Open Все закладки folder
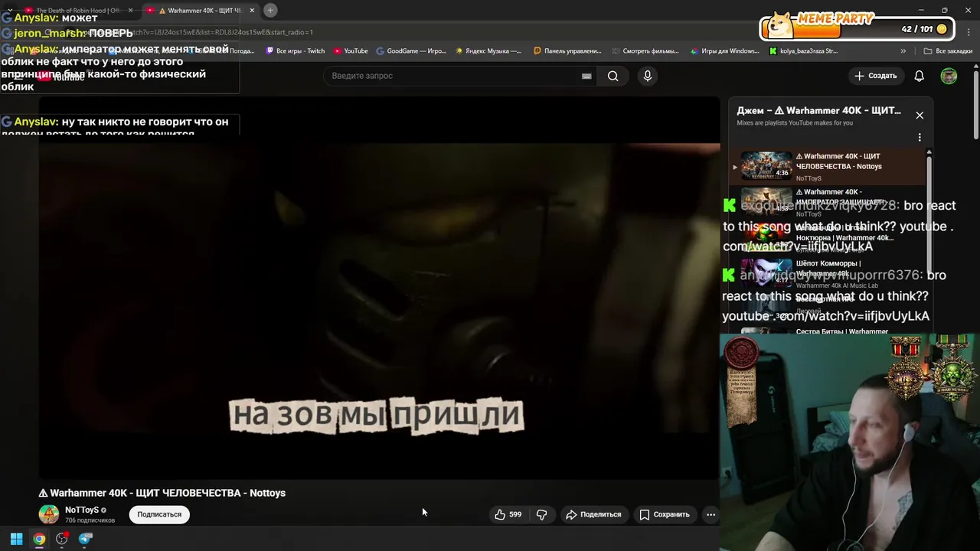Screen dimensions: 980x551 tap(948, 51)
